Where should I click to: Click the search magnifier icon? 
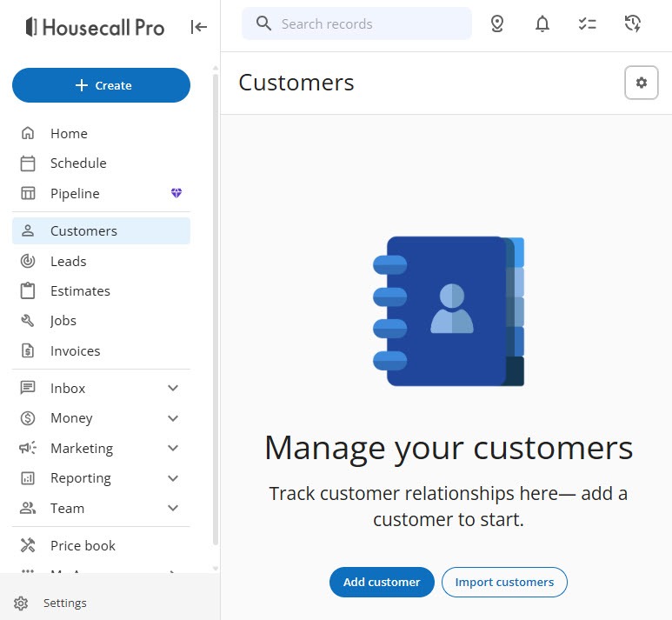coord(263,23)
